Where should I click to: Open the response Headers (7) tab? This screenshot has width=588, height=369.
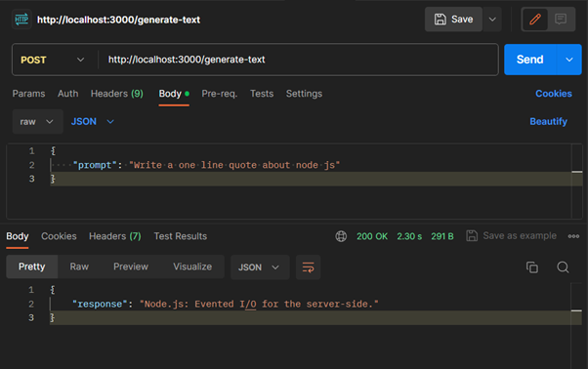[114, 236]
